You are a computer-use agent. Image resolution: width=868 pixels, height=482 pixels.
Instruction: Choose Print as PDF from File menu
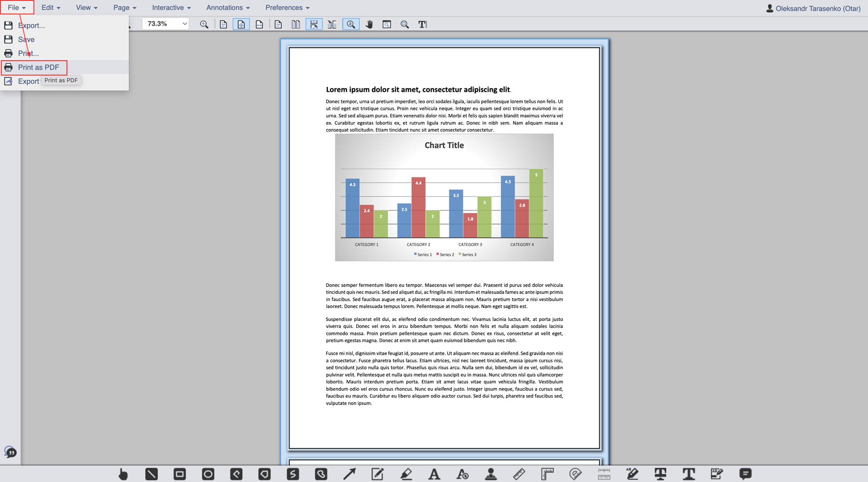[x=38, y=67]
